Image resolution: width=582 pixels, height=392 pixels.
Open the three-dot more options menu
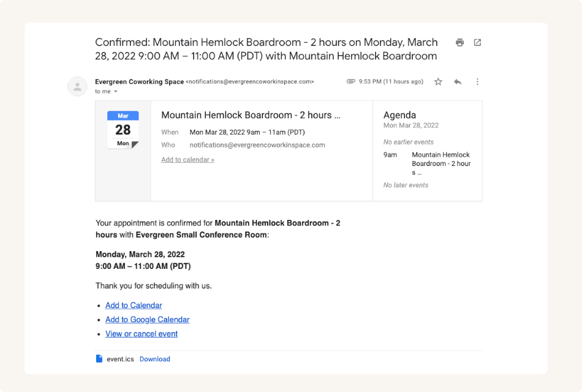(477, 81)
